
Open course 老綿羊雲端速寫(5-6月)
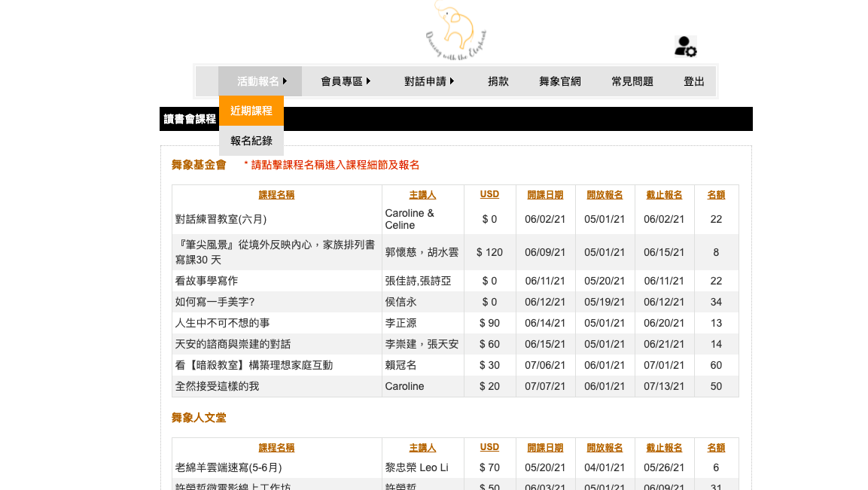pos(229,467)
